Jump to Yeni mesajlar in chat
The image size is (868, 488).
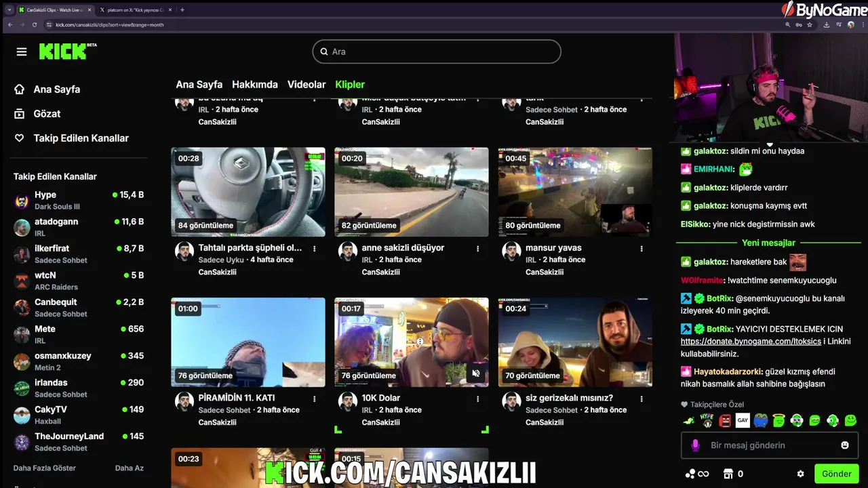point(768,243)
